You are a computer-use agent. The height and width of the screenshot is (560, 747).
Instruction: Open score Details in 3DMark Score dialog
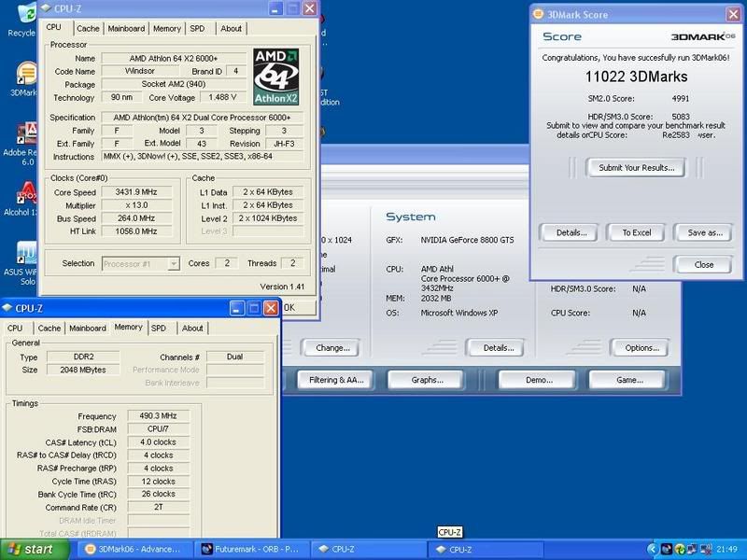[x=571, y=232]
